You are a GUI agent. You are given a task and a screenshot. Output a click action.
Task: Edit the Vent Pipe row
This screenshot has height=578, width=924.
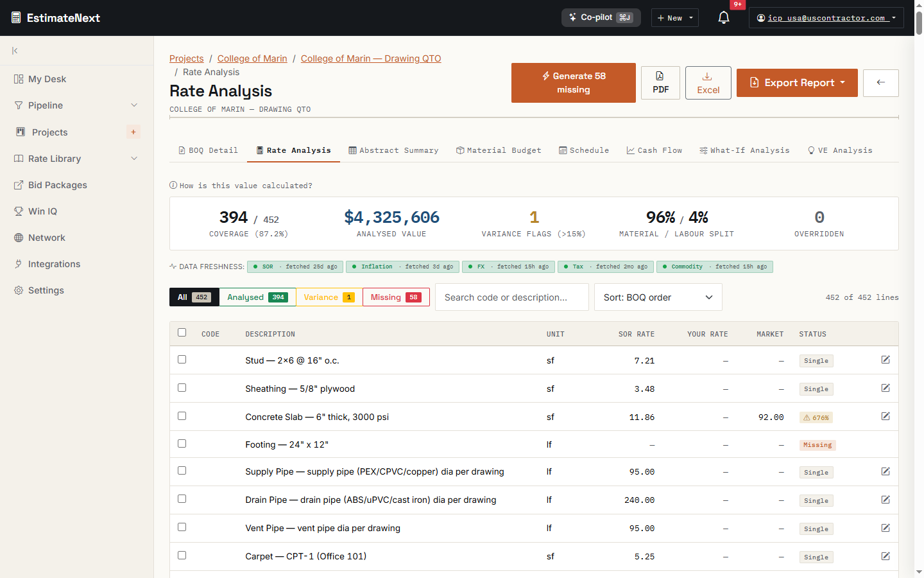(x=886, y=528)
